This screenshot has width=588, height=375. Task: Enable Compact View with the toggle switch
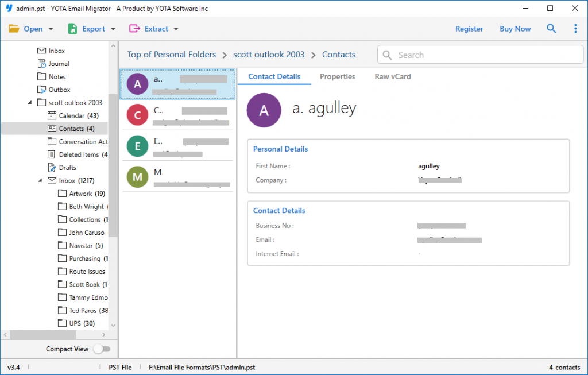pos(102,349)
